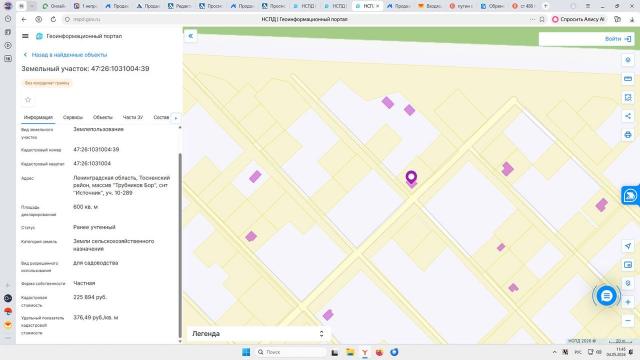Screen dimensions: 640x360
Task: Open the Объекты tab
Action: pos(102,117)
